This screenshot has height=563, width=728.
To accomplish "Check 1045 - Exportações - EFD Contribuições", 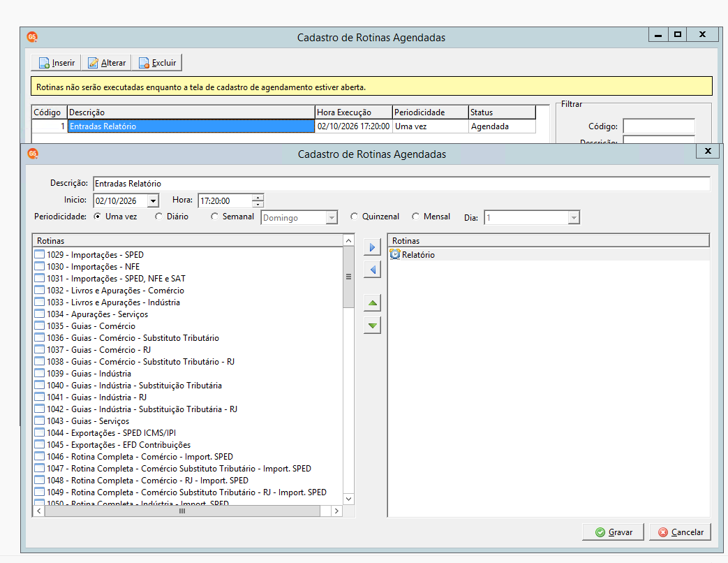I will [x=40, y=444].
